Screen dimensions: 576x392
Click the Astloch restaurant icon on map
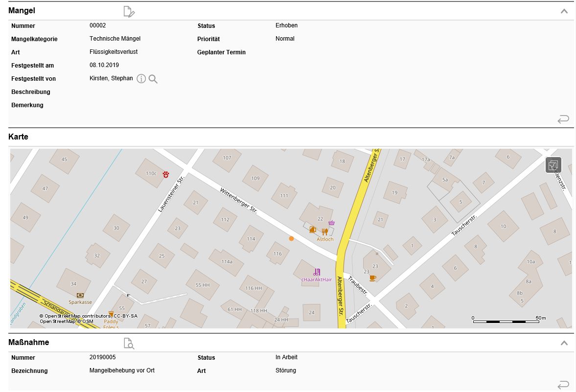tap(324, 232)
